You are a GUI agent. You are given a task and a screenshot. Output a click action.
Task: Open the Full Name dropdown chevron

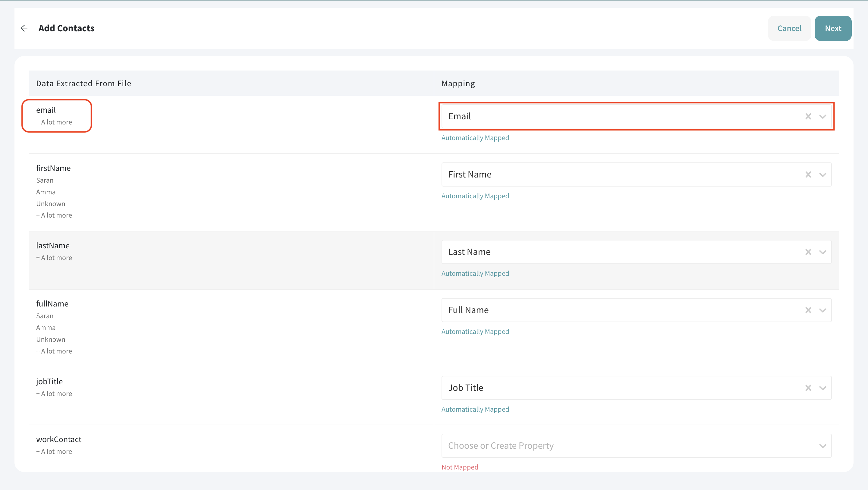click(822, 310)
